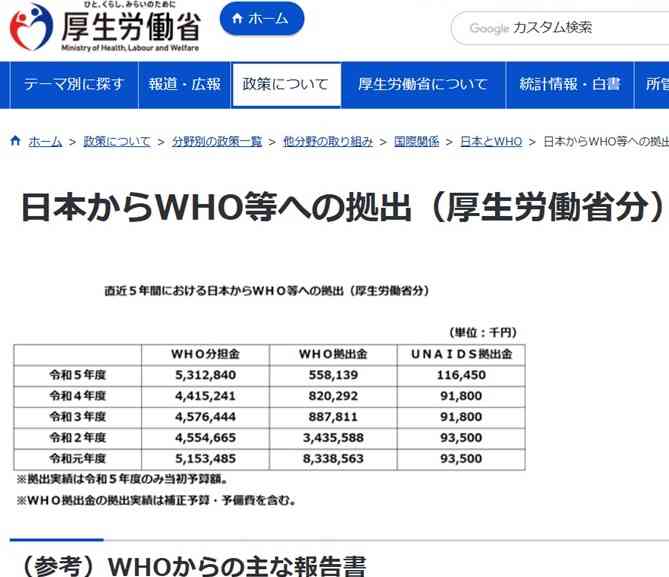Screen dimensions: 669x577
Task: Open the 統計情報・白書 menu
Action: click(569, 85)
